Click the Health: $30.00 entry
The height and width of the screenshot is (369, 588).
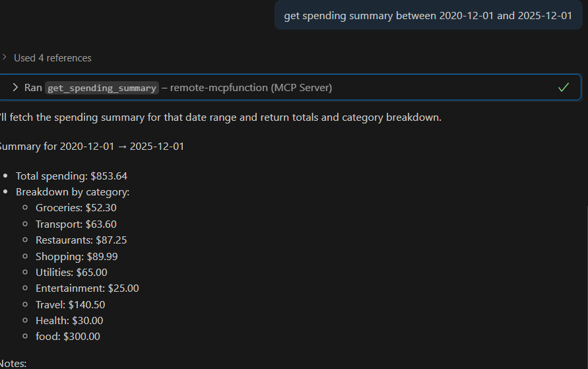pyautogui.click(x=69, y=321)
